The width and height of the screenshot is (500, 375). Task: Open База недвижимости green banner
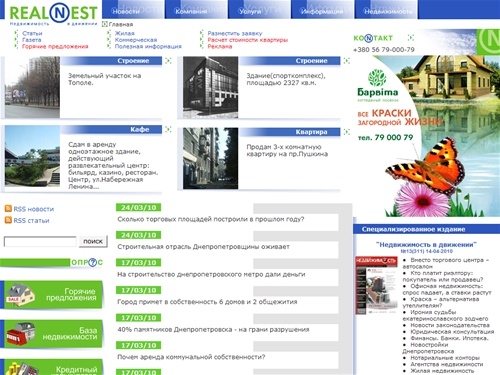52,334
